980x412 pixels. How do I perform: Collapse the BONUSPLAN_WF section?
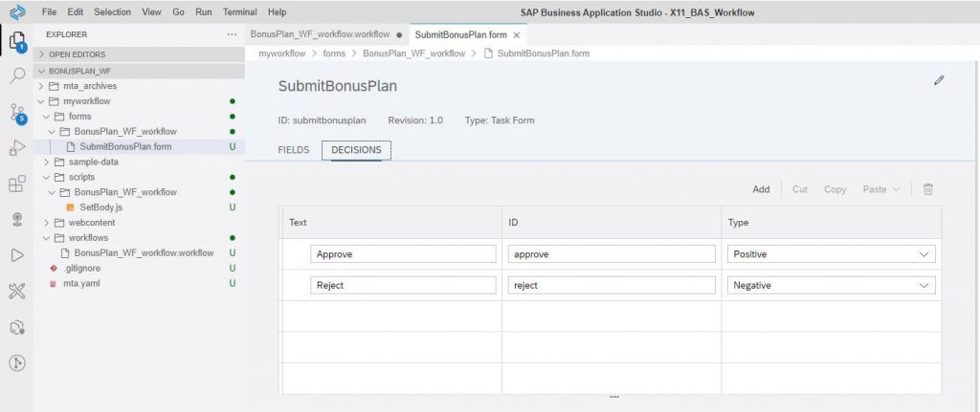pos(140,71)
